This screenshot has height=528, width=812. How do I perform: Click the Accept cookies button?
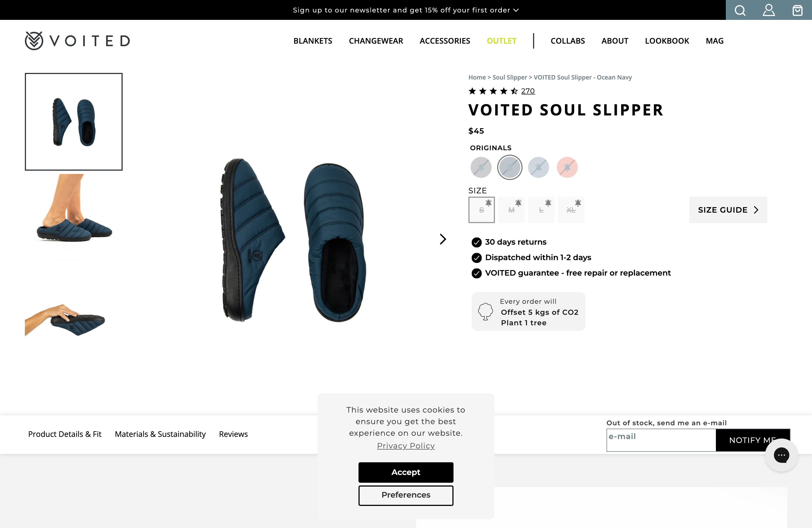click(x=406, y=472)
